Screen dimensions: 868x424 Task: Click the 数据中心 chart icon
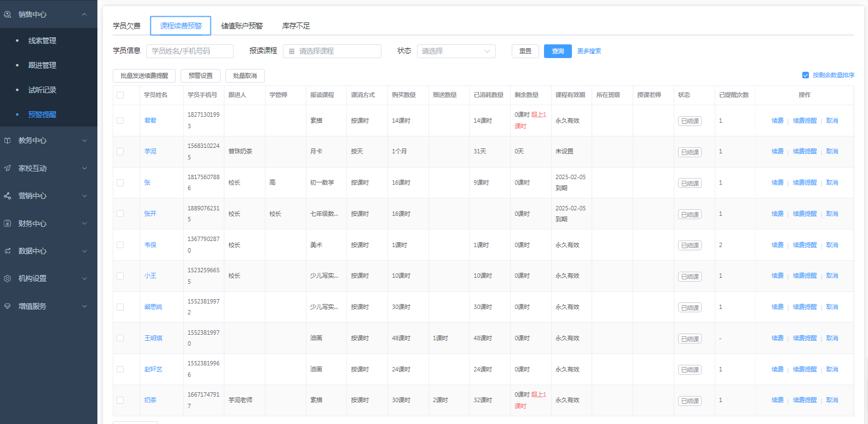tap(8, 251)
